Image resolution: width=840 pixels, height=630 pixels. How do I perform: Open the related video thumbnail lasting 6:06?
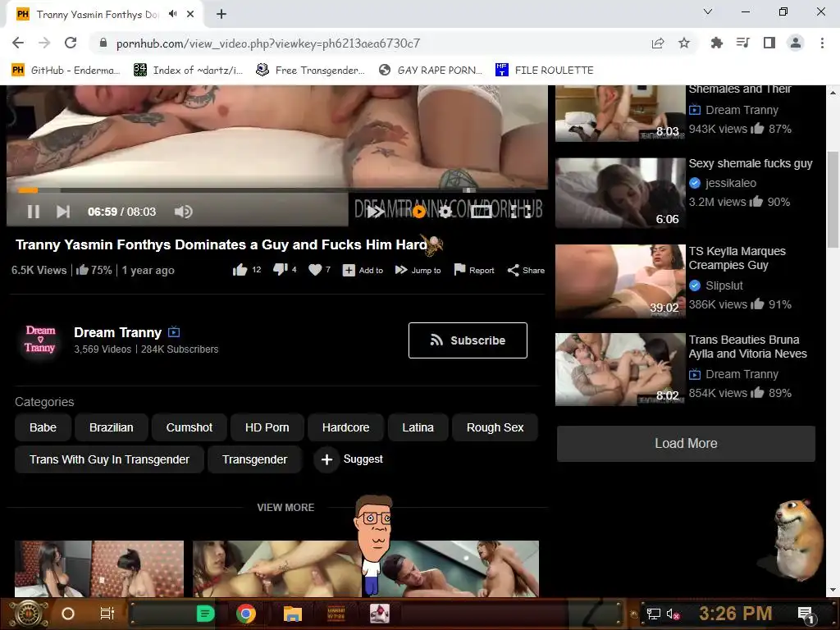pos(620,193)
